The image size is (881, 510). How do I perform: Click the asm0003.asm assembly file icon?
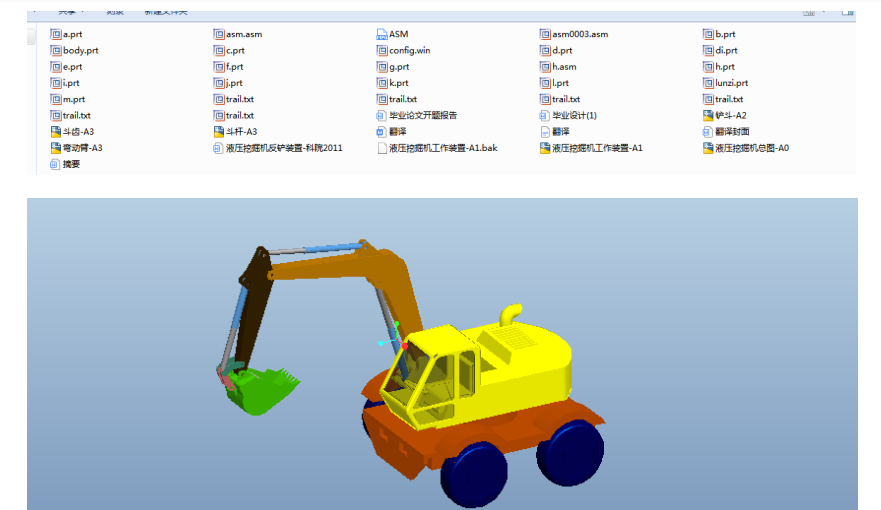545,34
